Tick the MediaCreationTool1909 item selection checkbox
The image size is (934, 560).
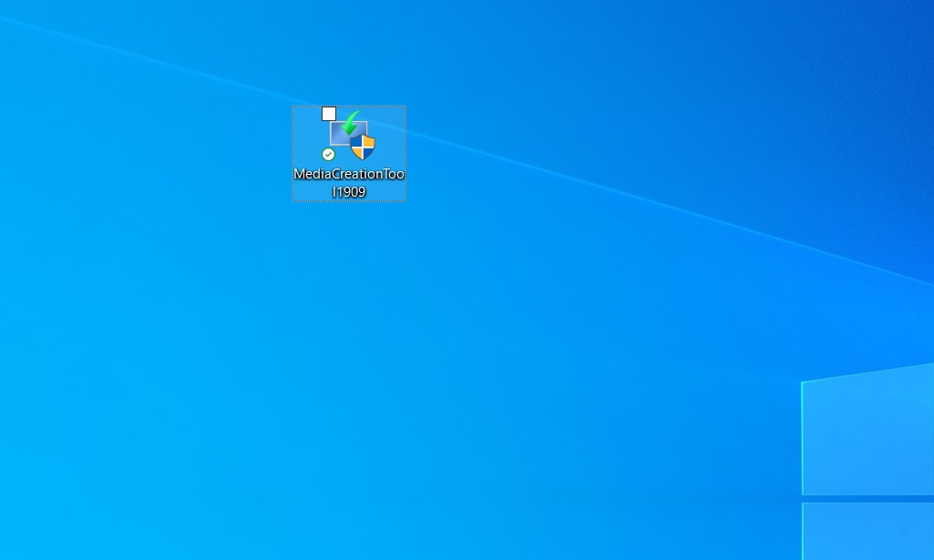pos(329,114)
